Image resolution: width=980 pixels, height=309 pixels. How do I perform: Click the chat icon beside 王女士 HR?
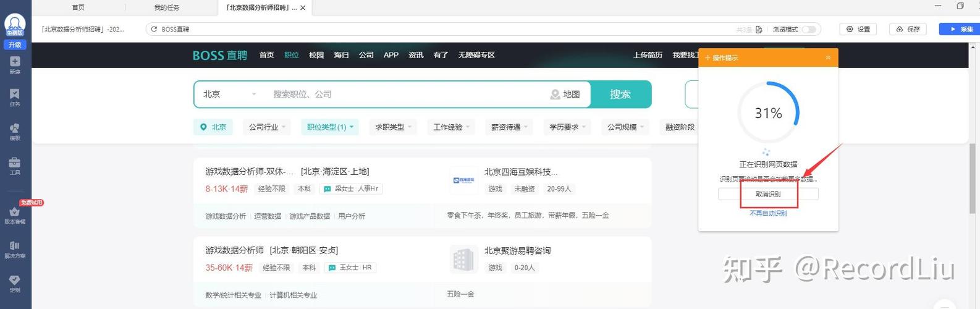332,268
